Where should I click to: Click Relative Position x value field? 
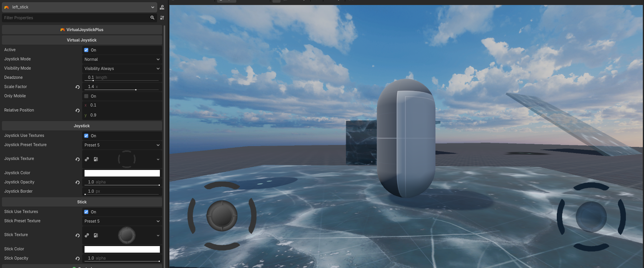click(x=122, y=105)
